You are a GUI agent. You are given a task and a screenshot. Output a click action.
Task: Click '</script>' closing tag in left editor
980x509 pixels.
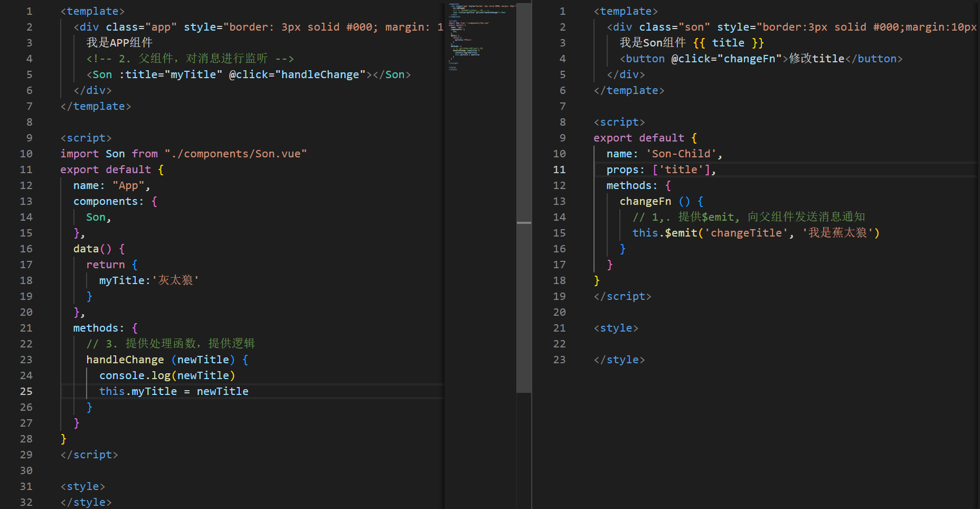point(89,455)
